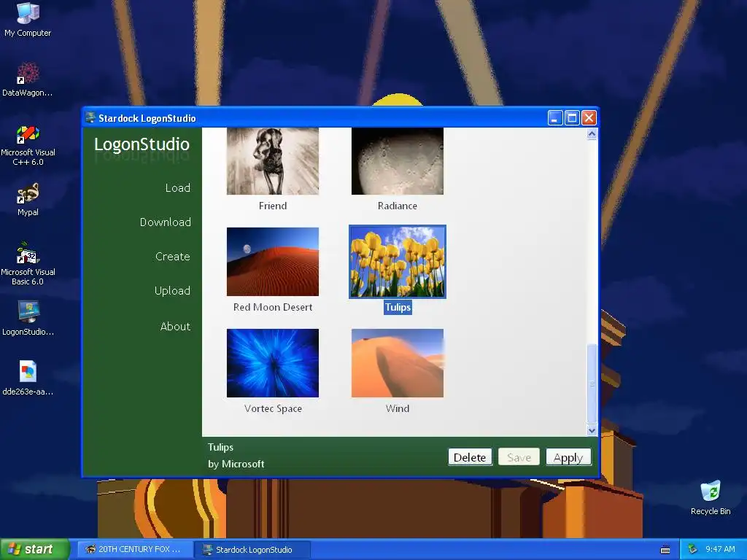Viewport: 747px width, 560px height.
Task: Select the Vortec Space thumbnail
Action: 273,363
